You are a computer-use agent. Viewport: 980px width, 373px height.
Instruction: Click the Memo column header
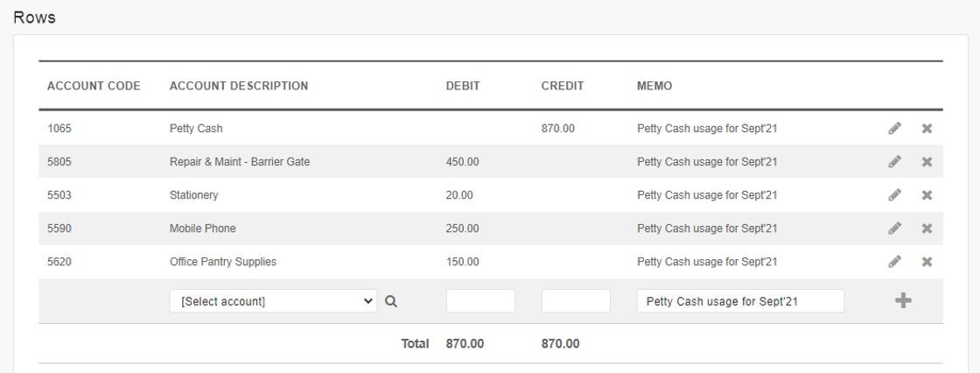654,86
